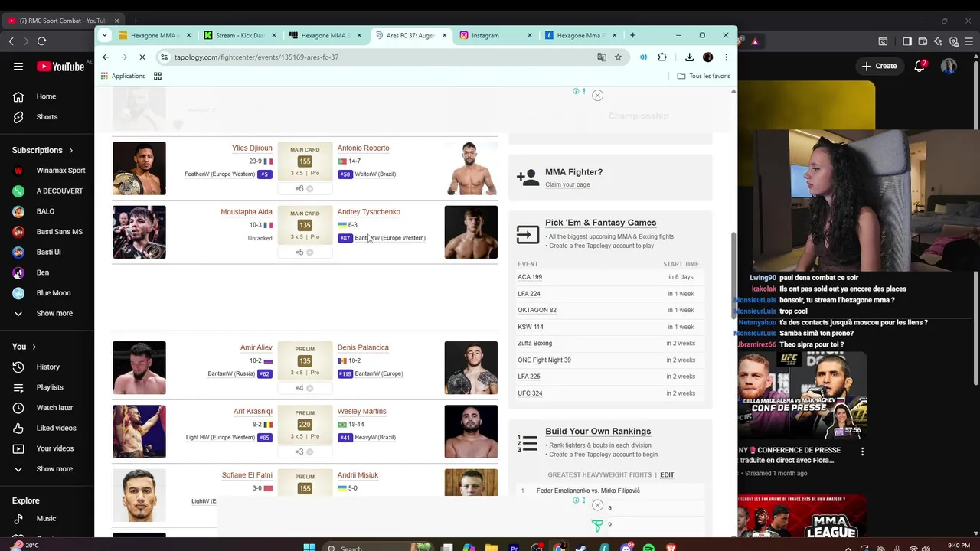Open Moustapha Aida fighter link
Viewport: 980px width, 551px height.
point(246,212)
